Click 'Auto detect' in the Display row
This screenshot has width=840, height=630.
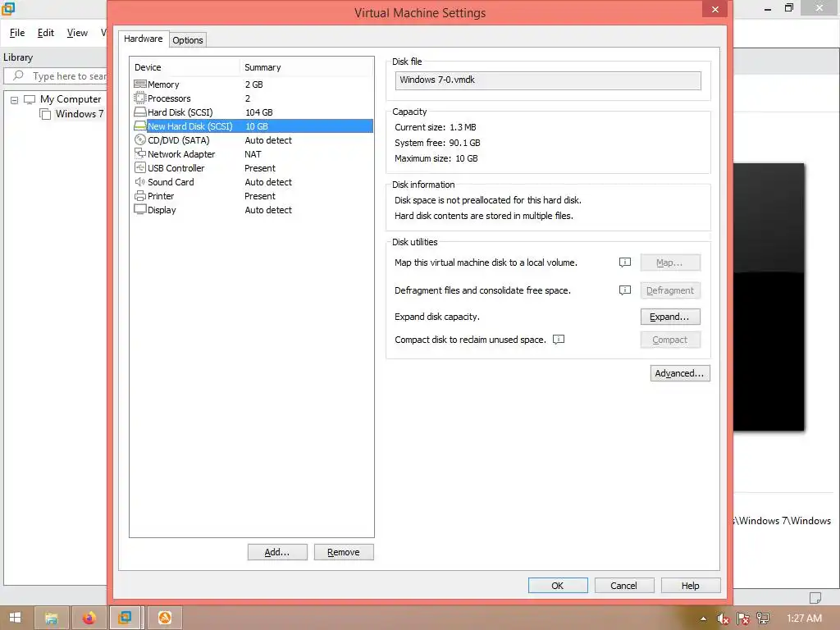pyautogui.click(x=268, y=210)
